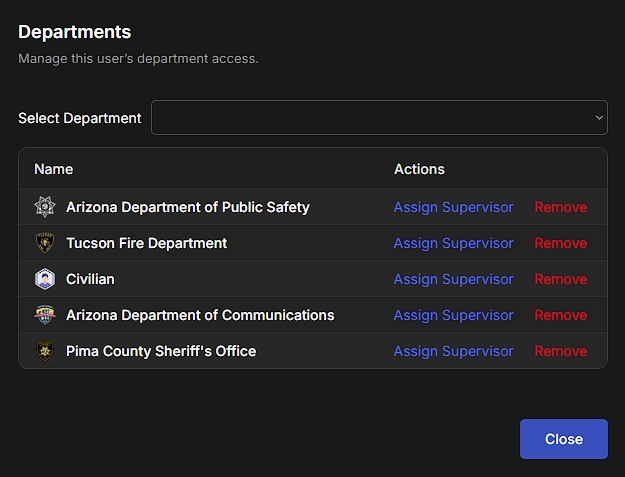This screenshot has height=477, width=625.
Task: Click the Arizona Department of Communications logo icon
Action: [44, 315]
